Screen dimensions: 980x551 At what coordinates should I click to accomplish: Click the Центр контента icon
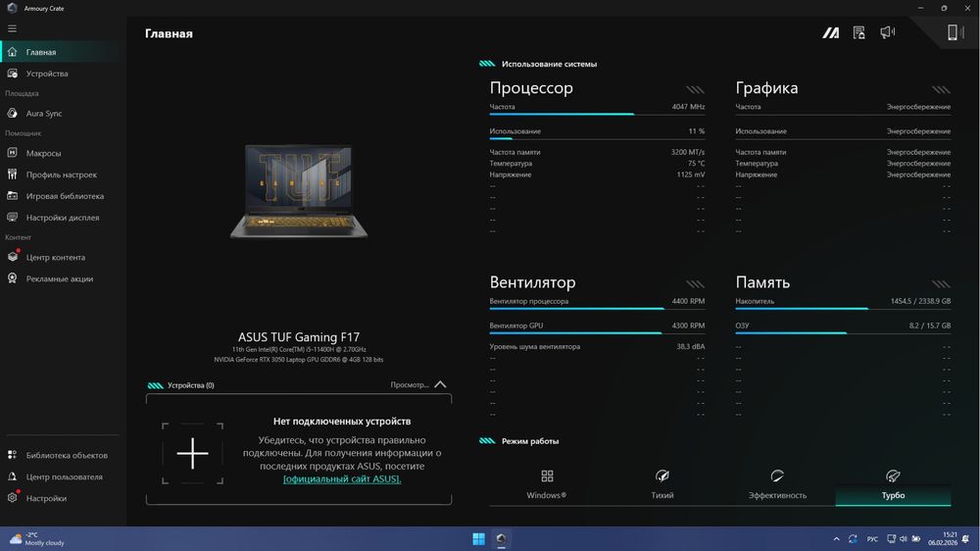pos(12,257)
